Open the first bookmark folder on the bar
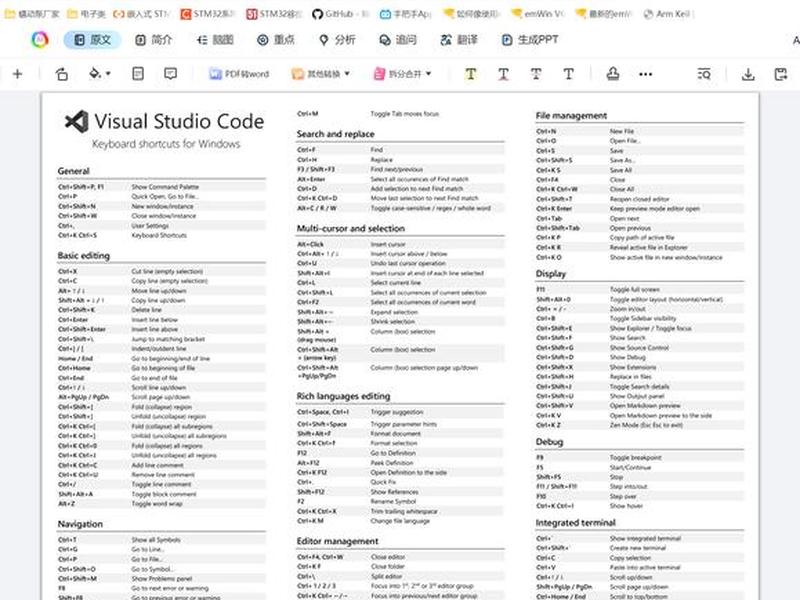Viewport: 800px width, 600px height. (x=32, y=14)
